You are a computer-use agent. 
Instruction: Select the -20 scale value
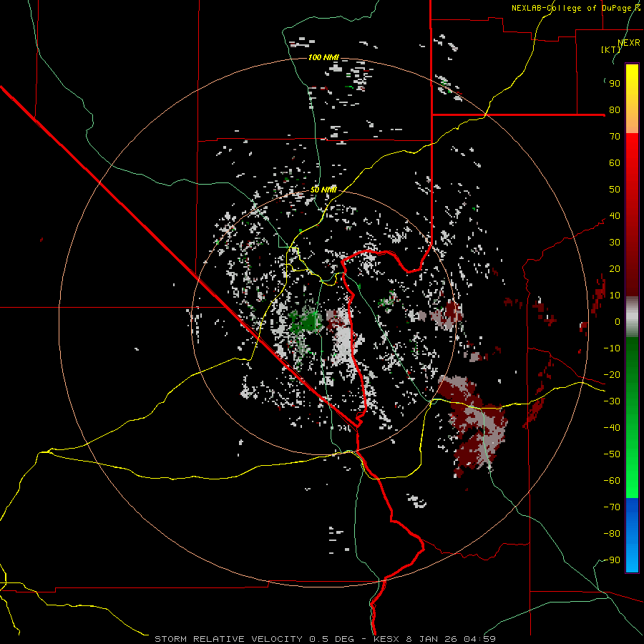tap(612, 375)
